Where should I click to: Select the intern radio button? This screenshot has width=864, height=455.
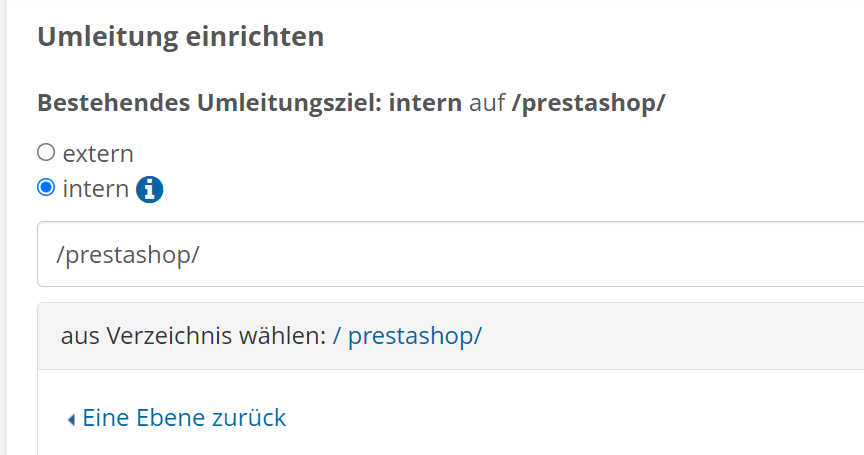tap(45, 187)
